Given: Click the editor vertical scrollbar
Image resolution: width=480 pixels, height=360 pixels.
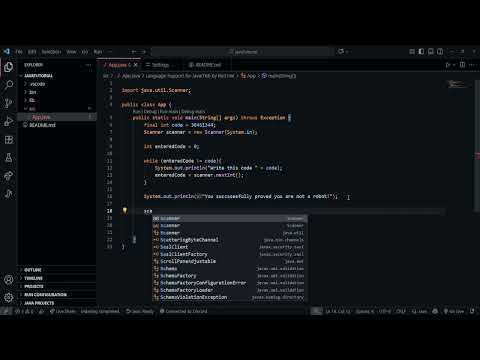Looking at the screenshot, I should pos(476,145).
